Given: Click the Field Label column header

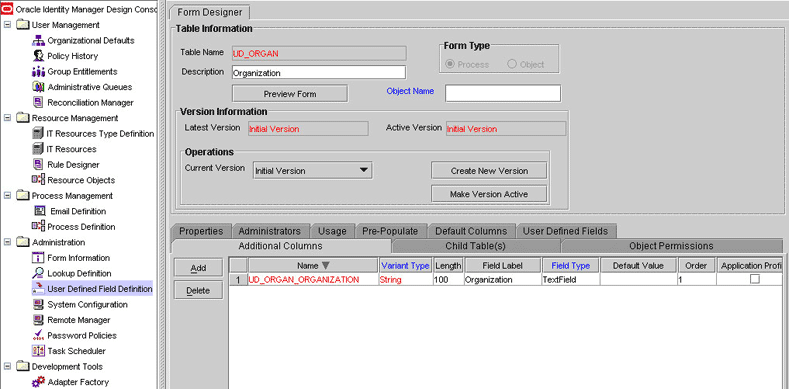Looking at the screenshot, I should pos(503,265).
